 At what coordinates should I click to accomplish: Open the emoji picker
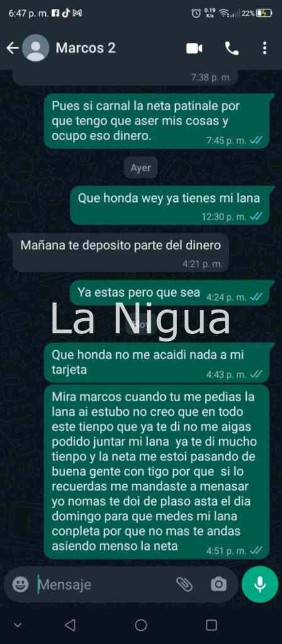20,584
